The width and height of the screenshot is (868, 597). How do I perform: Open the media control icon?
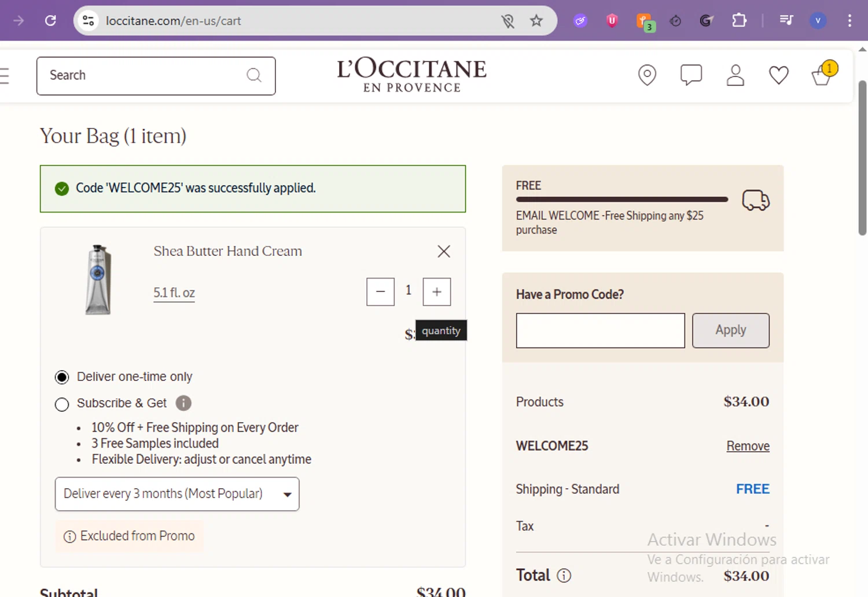(786, 21)
